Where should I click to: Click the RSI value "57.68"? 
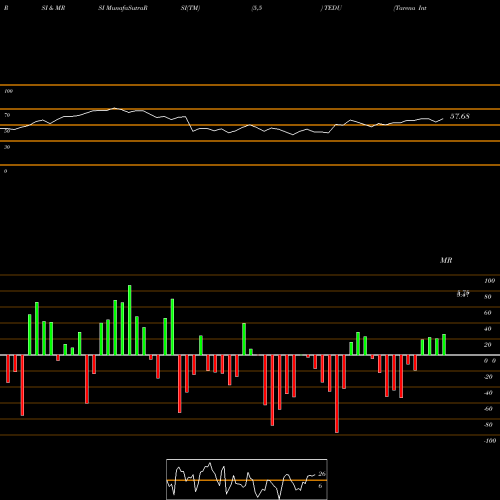[x=460, y=116]
